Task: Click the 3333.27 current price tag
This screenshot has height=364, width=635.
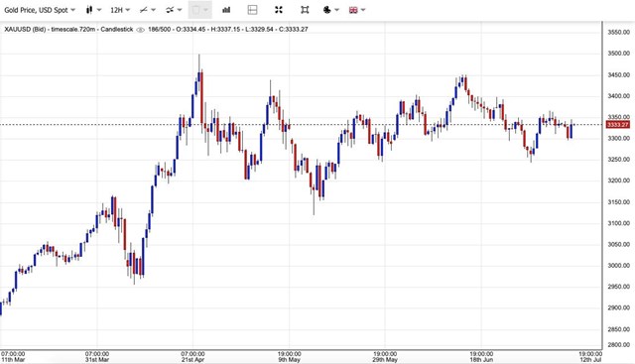Action: 617,125
